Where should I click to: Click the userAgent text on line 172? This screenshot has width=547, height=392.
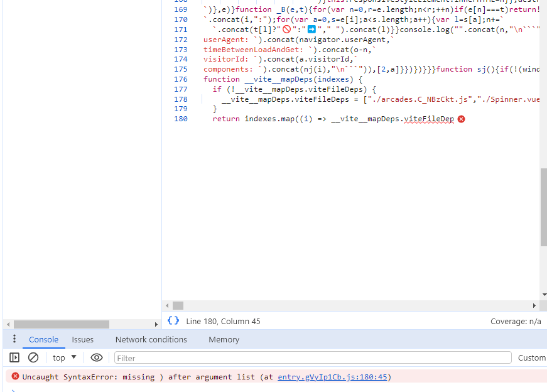(x=223, y=40)
